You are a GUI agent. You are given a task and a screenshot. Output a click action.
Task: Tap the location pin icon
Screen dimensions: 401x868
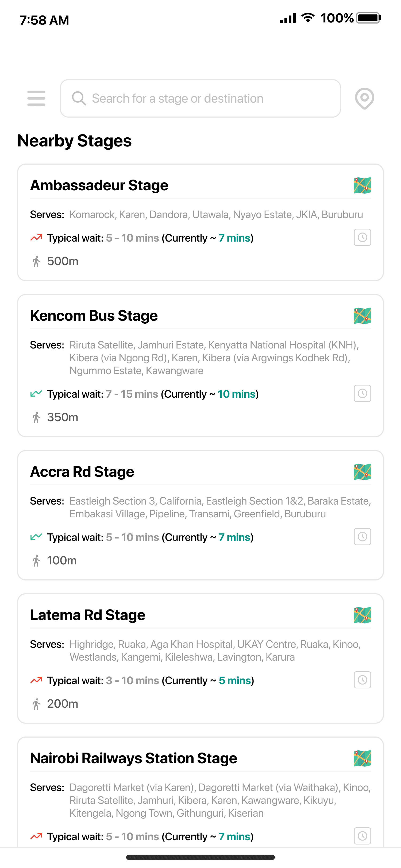coord(364,98)
